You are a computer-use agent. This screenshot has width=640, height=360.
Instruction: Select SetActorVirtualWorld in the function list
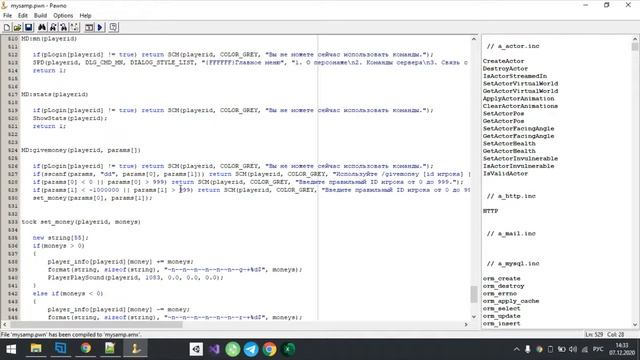[520, 83]
